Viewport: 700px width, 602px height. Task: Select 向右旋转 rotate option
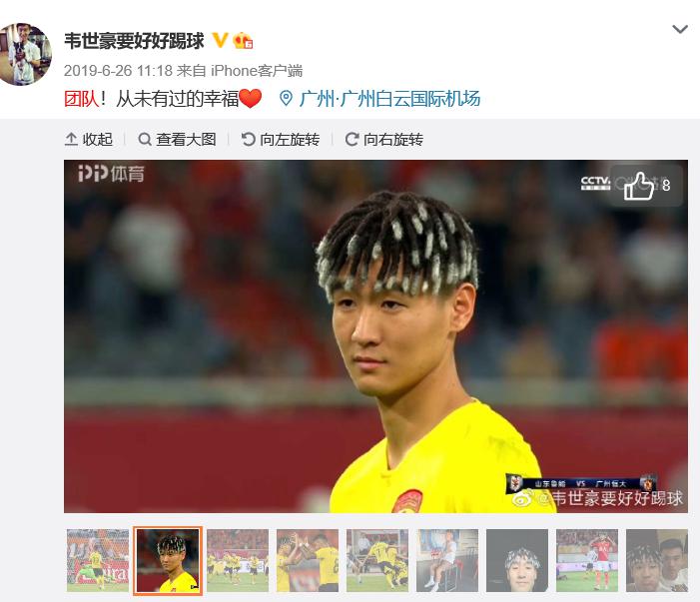[384, 139]
